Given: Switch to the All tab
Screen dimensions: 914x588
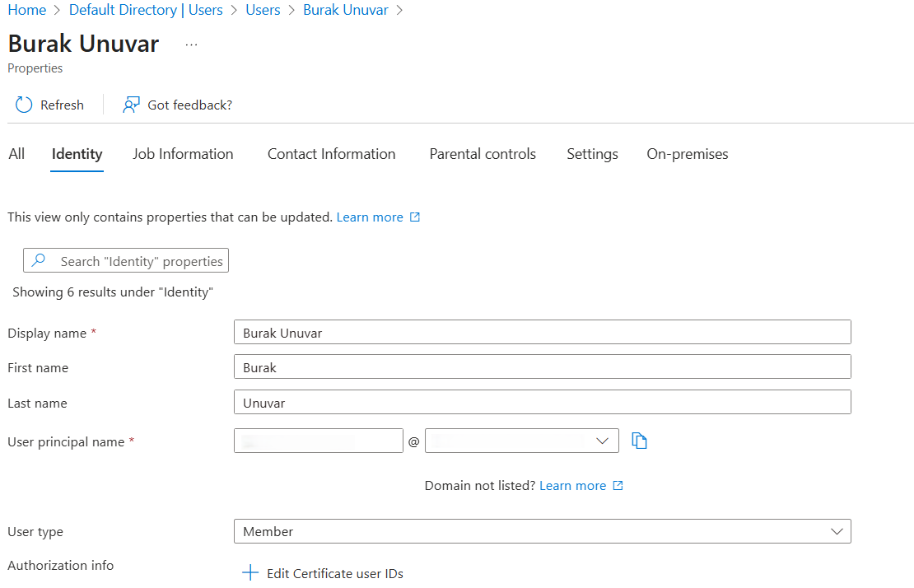Looking at the screenshot, I should (16, 154).
